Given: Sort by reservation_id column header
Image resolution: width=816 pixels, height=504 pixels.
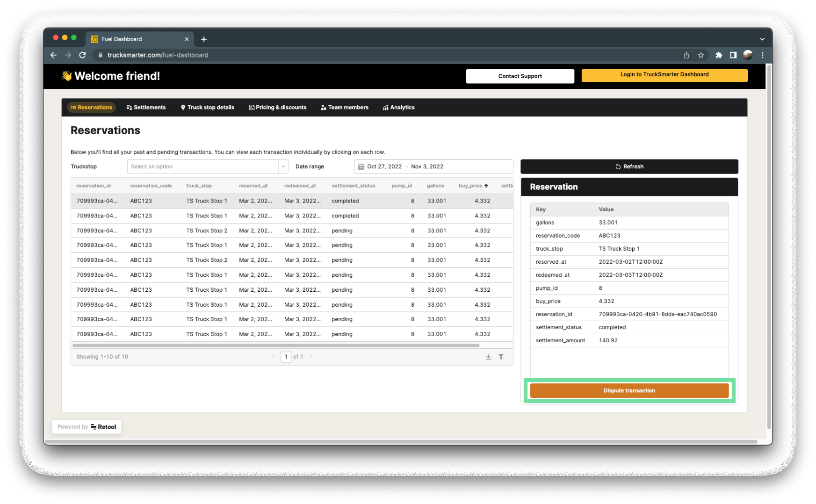Looking at the screenshot, I should tap(94, 186).
